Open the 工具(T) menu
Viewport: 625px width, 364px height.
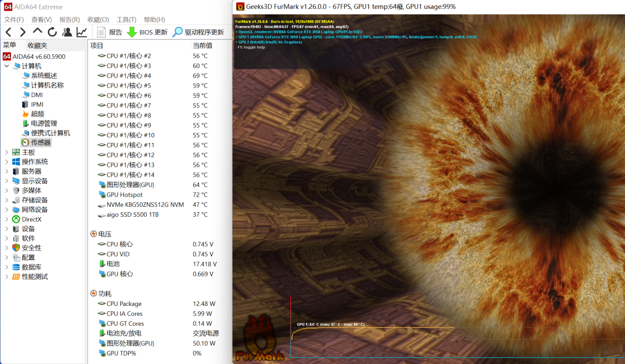[x=126, y=20]
